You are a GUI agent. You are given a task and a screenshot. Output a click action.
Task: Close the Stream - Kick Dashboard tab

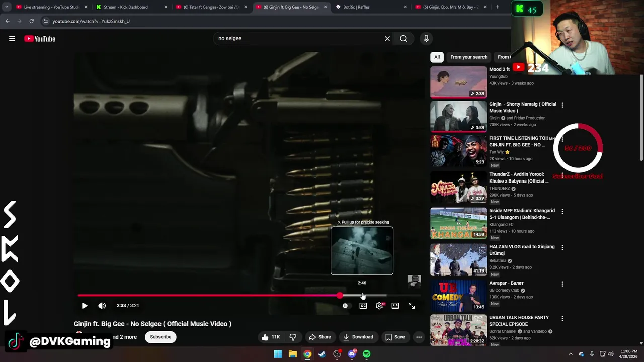pos(166,7)
